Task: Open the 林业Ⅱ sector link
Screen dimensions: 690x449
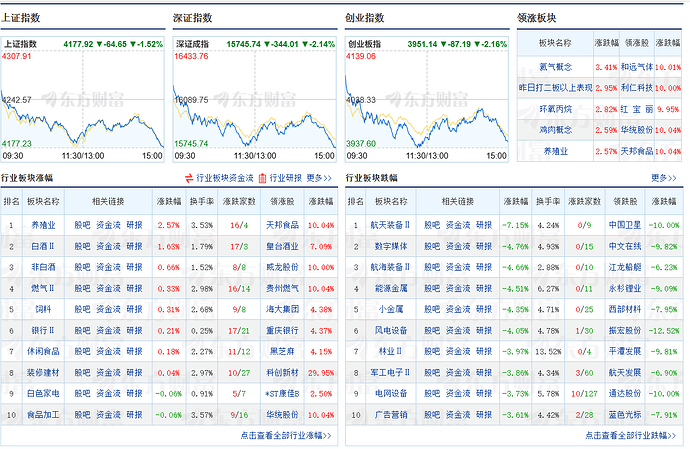Action: pos(390,351)
